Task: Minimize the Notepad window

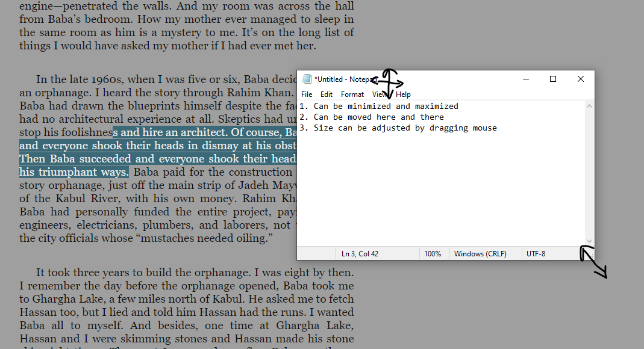Action: pos(526,79)
